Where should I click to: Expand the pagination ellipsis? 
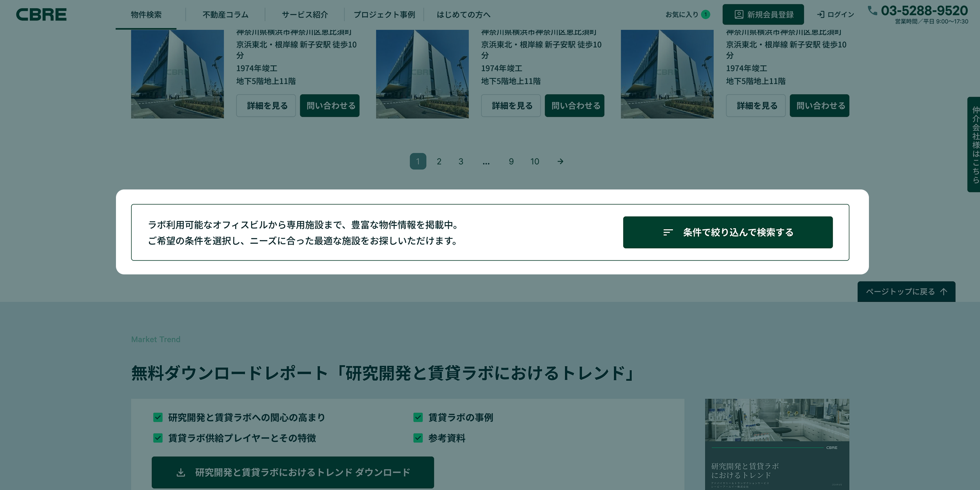pos(486,162)
